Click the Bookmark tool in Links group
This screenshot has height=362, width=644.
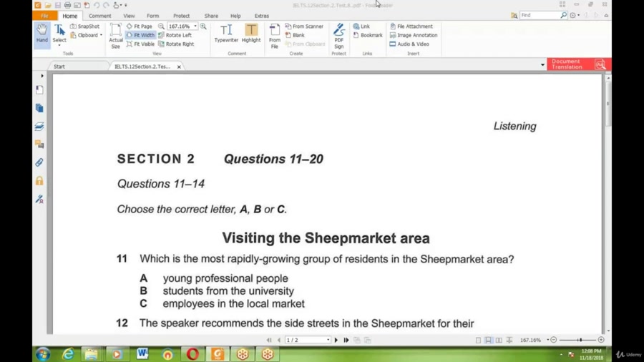pos(368,35)
